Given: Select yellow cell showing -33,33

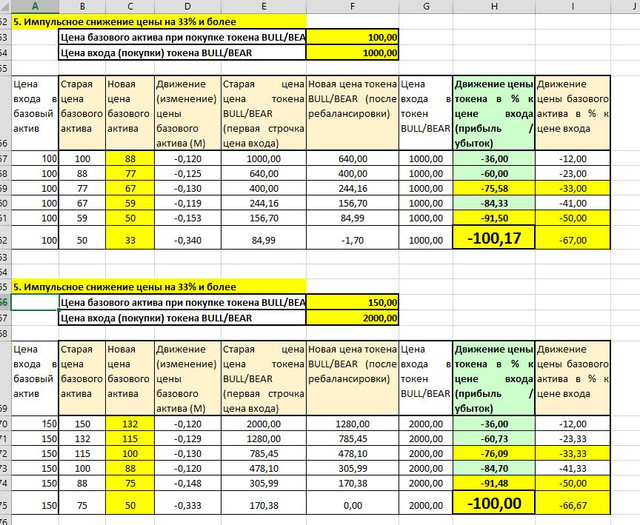Looking at the screenshot, I should click(x=573, y=454).
